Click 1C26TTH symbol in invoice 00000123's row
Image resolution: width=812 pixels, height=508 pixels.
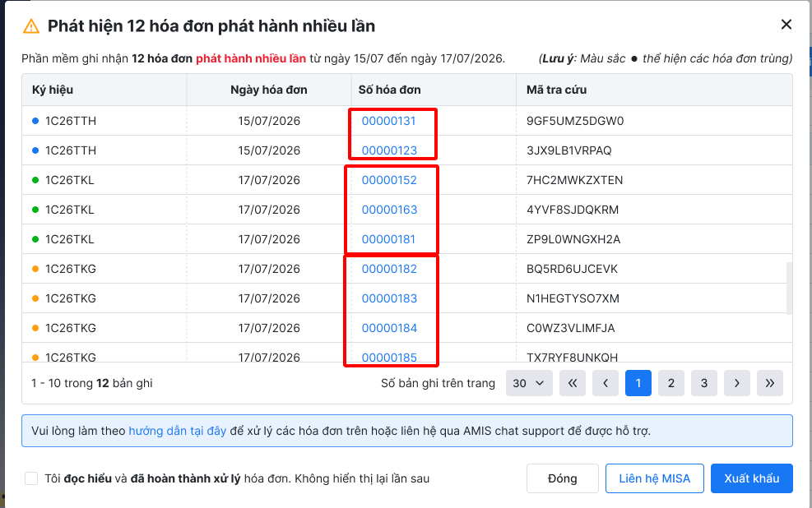pos(71,150)
